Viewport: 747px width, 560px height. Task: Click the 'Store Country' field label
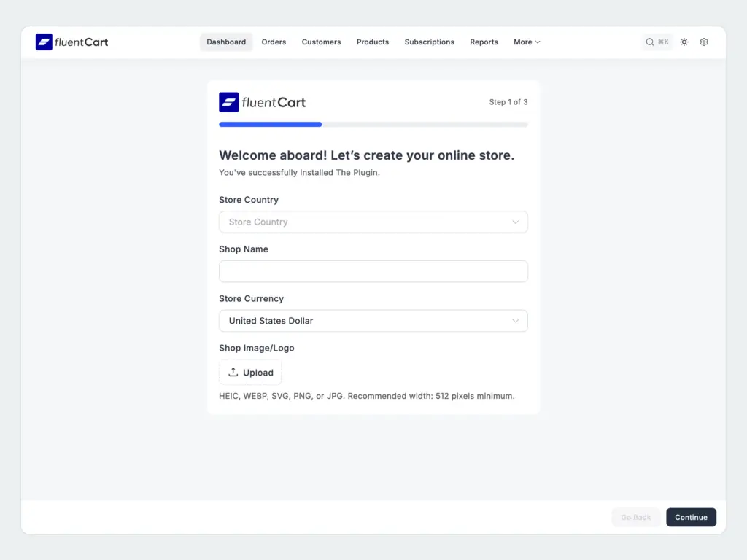(x=249, y=200)
